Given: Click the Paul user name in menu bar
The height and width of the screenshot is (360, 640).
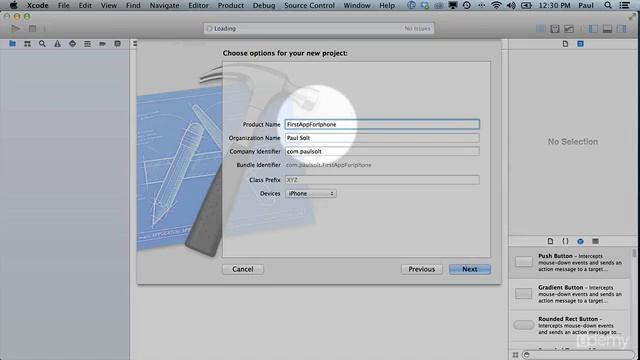Looking at the screenshot, I should 586,5.
